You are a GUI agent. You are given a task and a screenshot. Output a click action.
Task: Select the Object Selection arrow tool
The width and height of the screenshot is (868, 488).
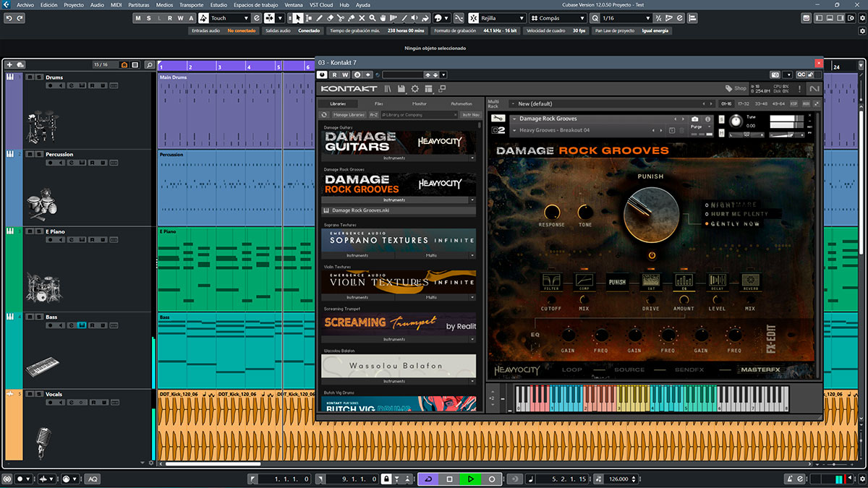298,18
